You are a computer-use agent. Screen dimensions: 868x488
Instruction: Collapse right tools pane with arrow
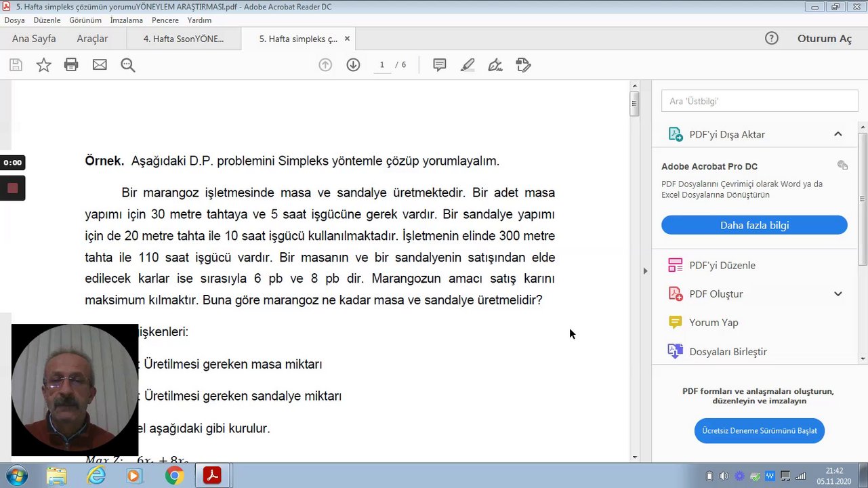pyautogui.click(x=645, y=270)
